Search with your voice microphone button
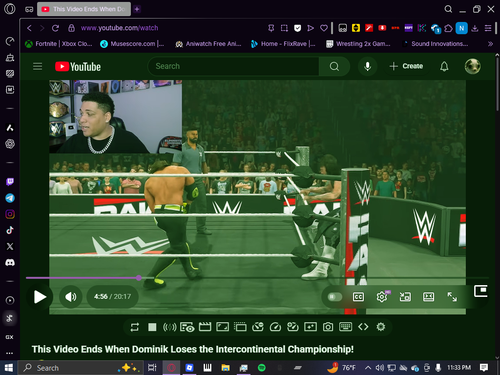Image resolution: width=500 pixels, height=375 pixels. pos(367,66)
